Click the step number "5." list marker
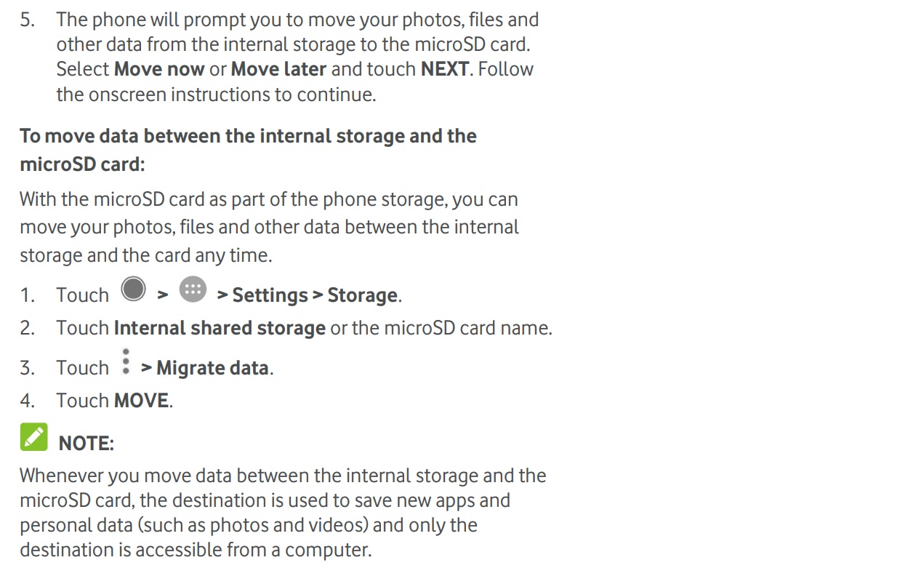The height and width of the screenshot is (576, 924). 27,20
